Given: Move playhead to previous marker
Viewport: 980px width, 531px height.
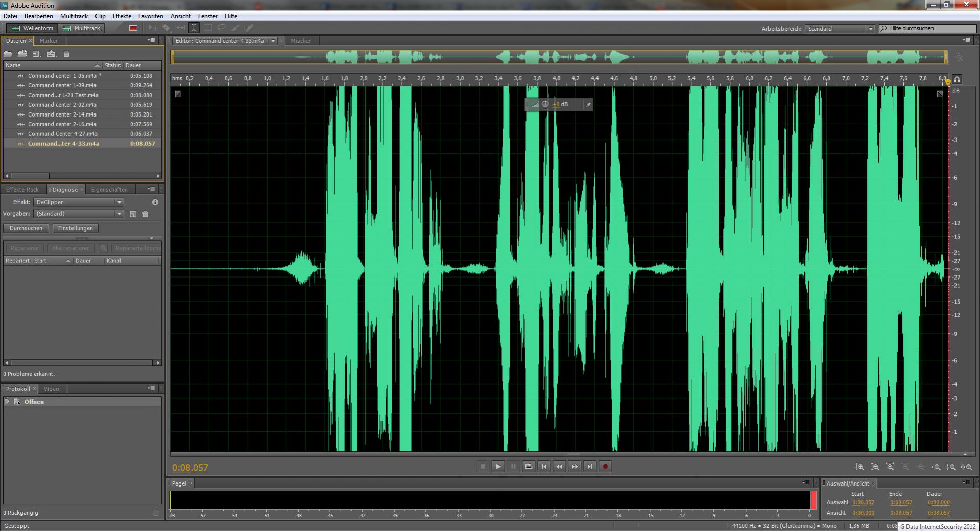Looking at the screenshot, I should pos(544,467).
